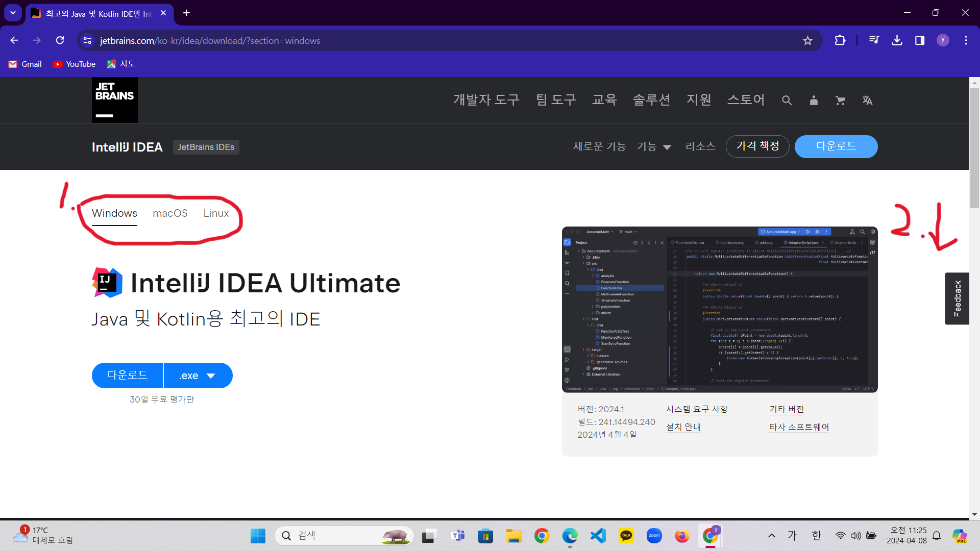This screenshot has width=980, height=551.
Task: Switch to the macOS tab
Action: click(170, 213)
